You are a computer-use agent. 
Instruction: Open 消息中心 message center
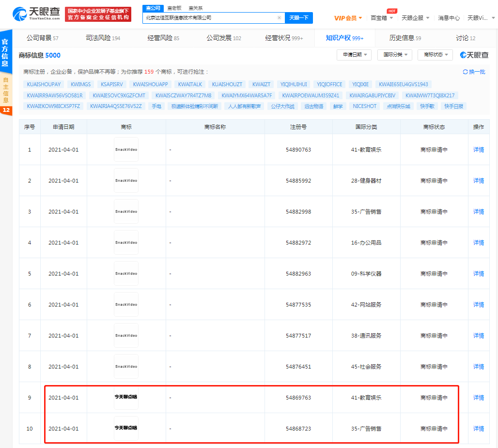point(451,17)
